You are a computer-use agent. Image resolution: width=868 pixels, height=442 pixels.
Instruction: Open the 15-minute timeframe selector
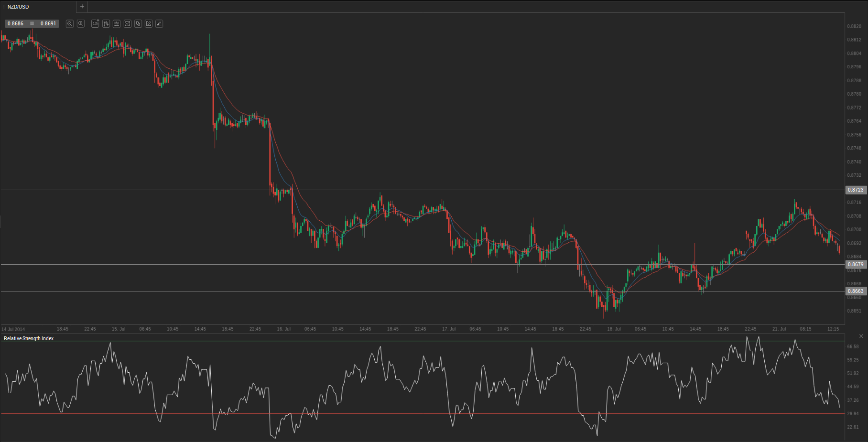[x=95, y=24]
